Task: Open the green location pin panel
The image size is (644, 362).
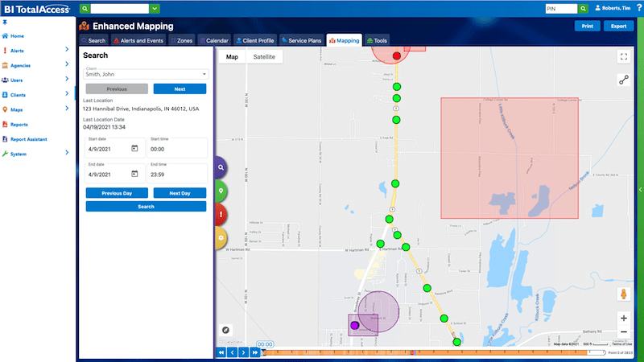Action: coord(221,191)
